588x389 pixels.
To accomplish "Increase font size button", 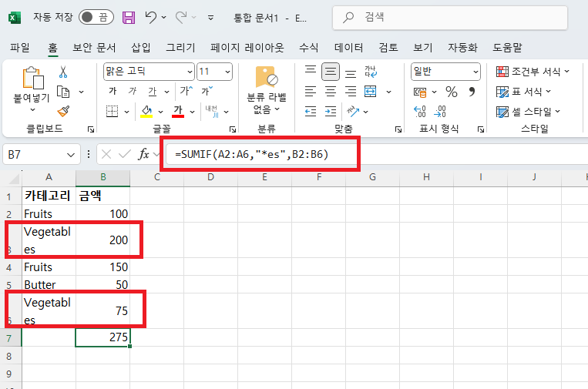I will [x=186, y=91].
